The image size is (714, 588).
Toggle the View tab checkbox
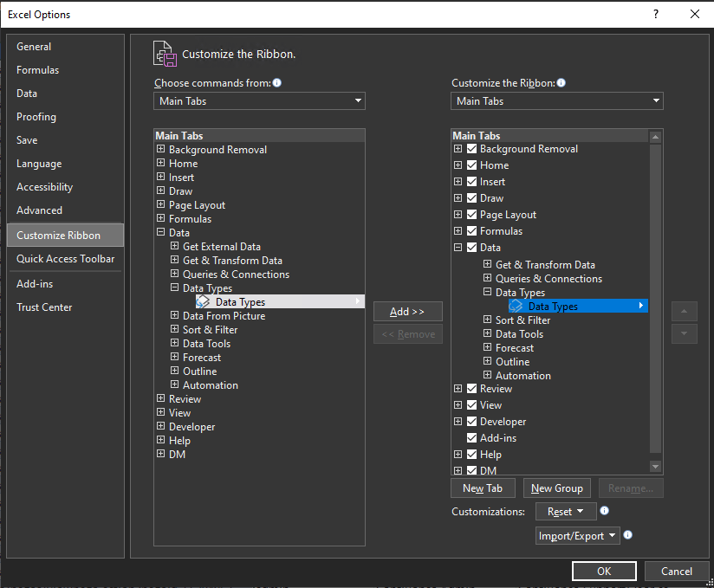pyautogui.click(x=471, y=405)
